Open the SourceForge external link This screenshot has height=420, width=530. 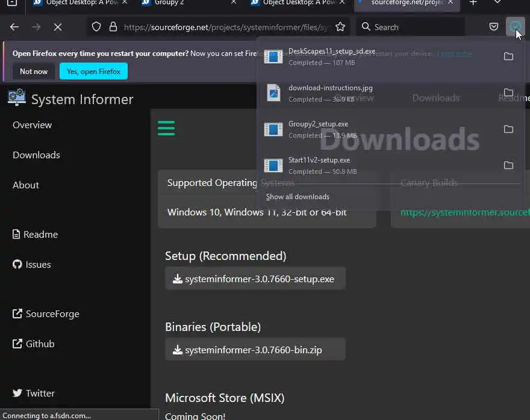tap(46, 314)
